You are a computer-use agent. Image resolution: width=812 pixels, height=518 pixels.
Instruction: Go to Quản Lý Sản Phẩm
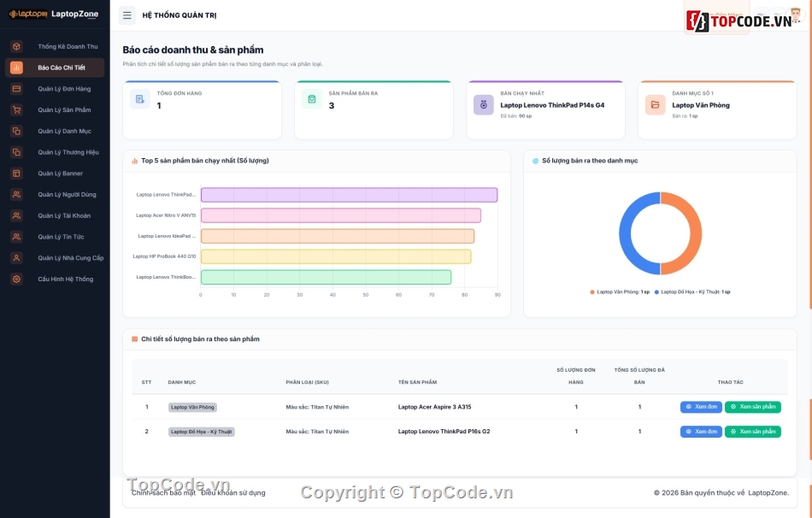55,109
